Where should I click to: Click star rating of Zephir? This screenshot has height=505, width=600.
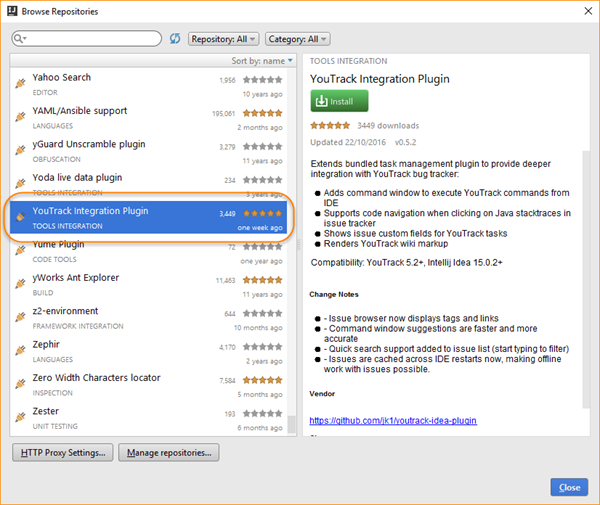click(x=262, y=347)
